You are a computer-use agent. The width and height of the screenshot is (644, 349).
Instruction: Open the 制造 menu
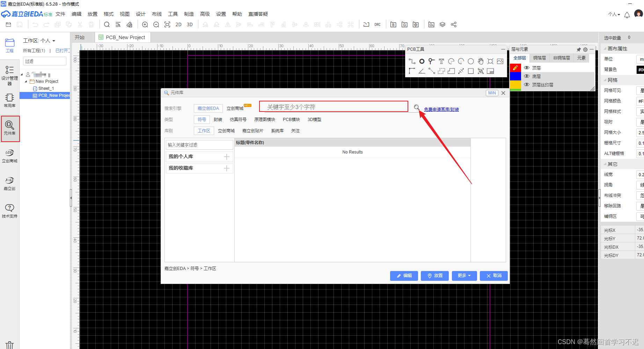click(189, 14)
